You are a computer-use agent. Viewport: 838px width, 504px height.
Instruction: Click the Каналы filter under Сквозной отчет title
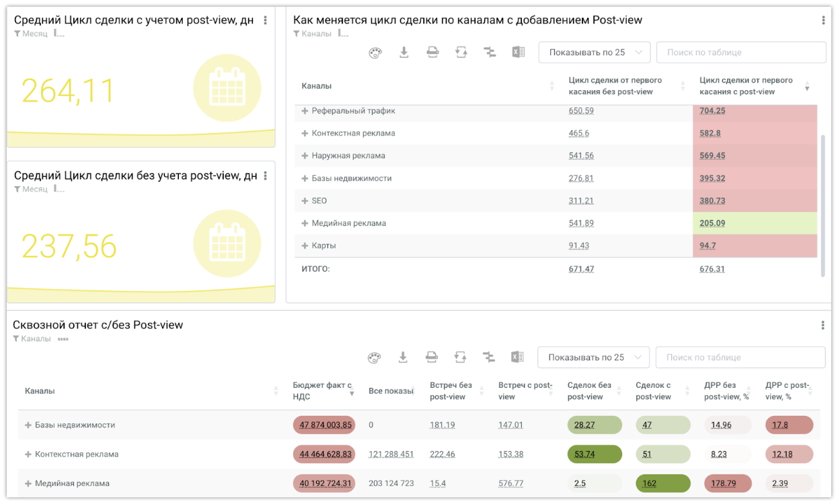[x=32, y=339]
